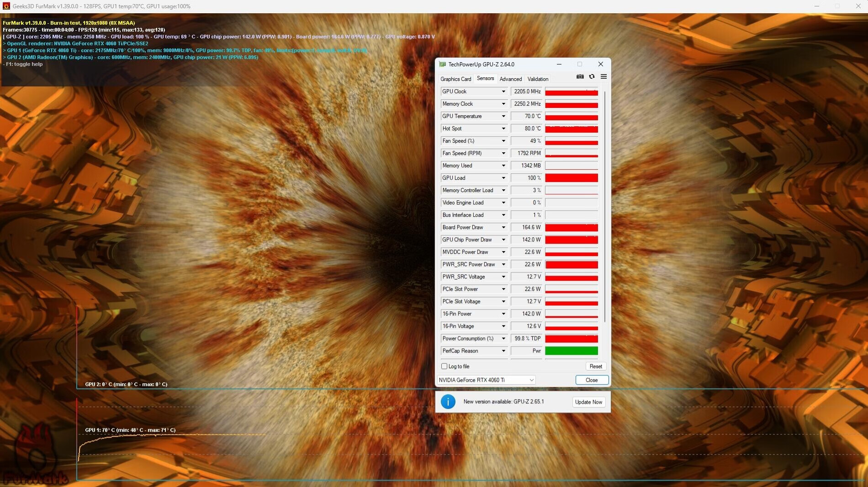The width and height of the screenshot is (868, 487).
Task: Close the GPU-Z window with X
Action: [601, 64]
